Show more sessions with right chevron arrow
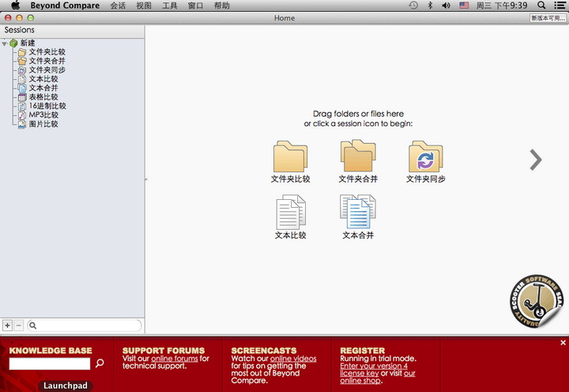Viewport: 569px width, 392px height. (x=536, y=160)
